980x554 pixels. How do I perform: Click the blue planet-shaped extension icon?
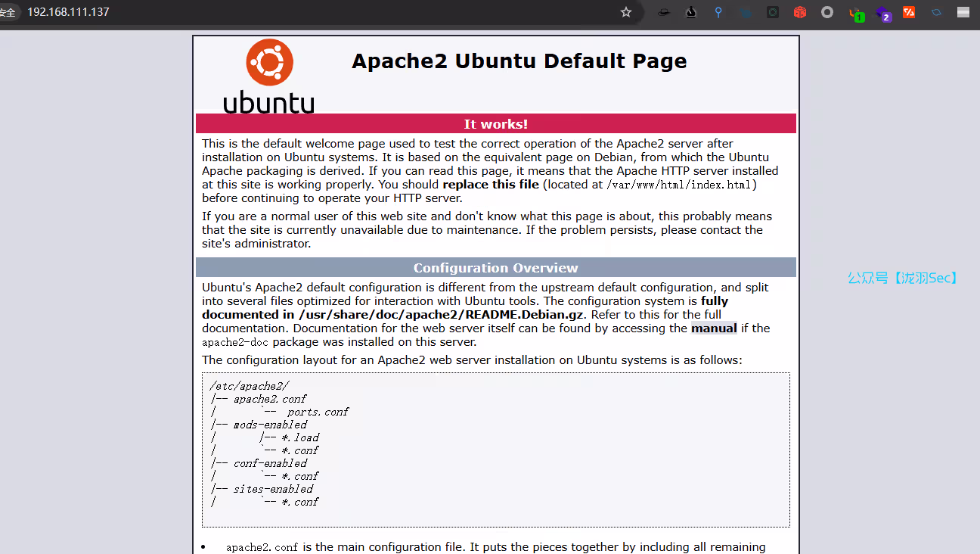click(x=936, y=12)
